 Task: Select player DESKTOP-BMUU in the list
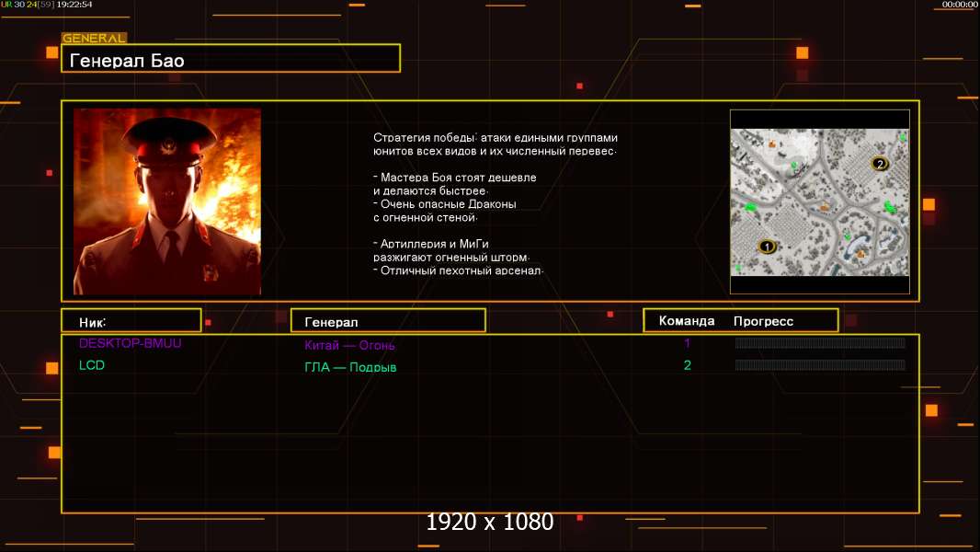coord(130,342)
